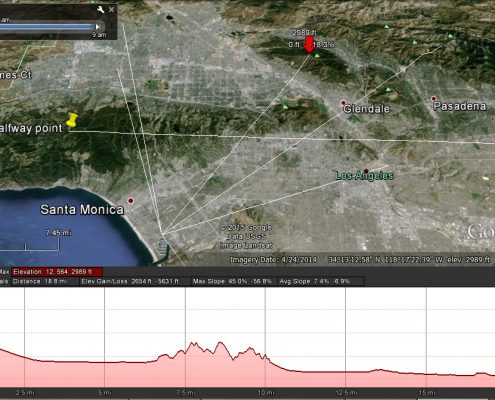Select the yellow halfway point pushpin
The image size is (495, 400).
tap(72, 120)
